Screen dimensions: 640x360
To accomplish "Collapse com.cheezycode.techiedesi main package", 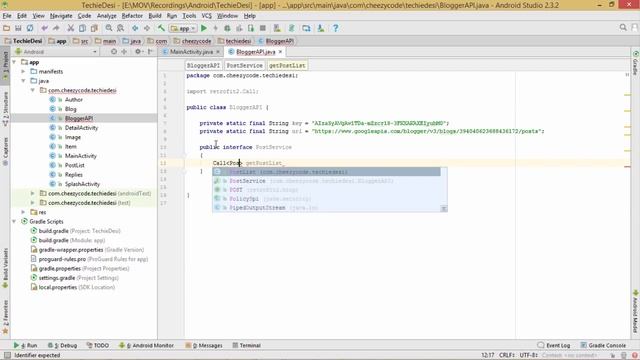I will pyautogui.click(x=33, y=90).
